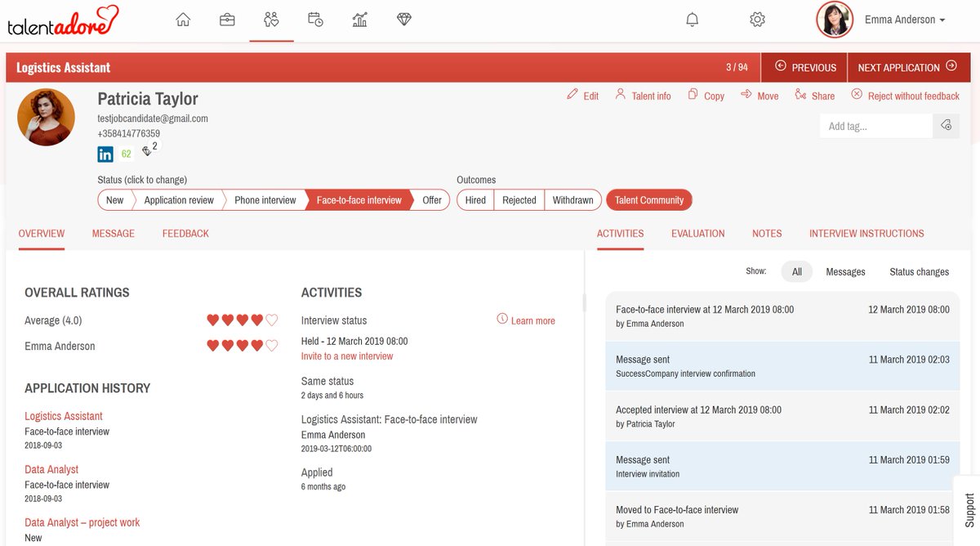980x546 pixels.
Task: Filter activities to show only Messages
Action: point(845,271)
